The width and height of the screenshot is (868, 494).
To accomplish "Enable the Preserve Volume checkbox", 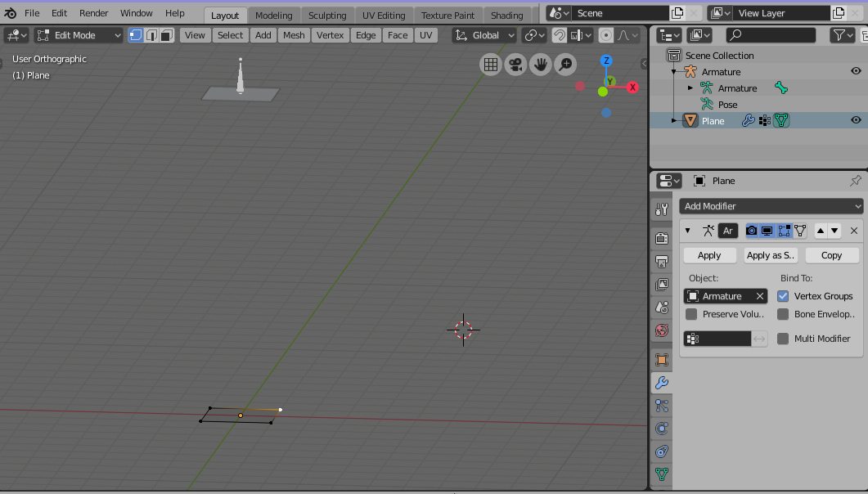I will click(690, 314).
